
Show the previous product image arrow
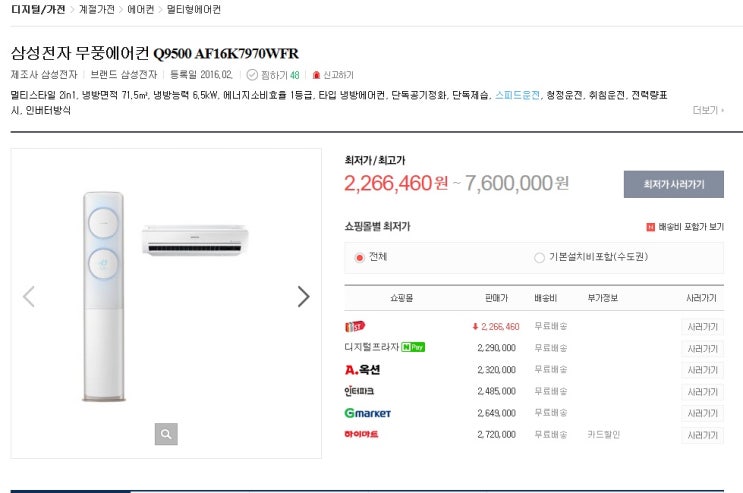pos(29,297)
